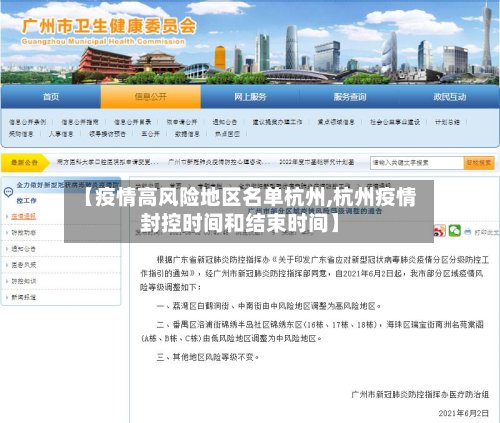Share article via the Weibo icon
The width and height of the screenshot is (500, 423).
click(439, 231)
